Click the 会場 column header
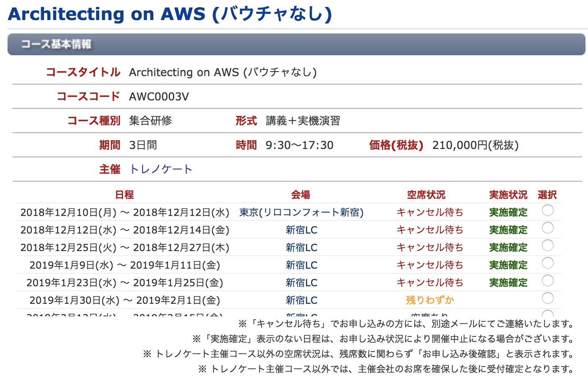The height and width of the screenshot is (385, 588). [x=301, y=195]
